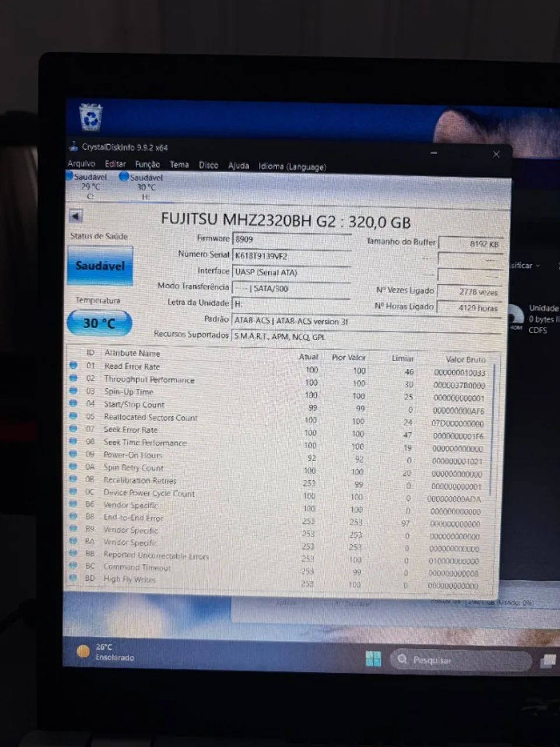Click status dot for Reported Uncorrectable Errors
Image resolution: width=560 pixels, height=747 pixels.
73,553
